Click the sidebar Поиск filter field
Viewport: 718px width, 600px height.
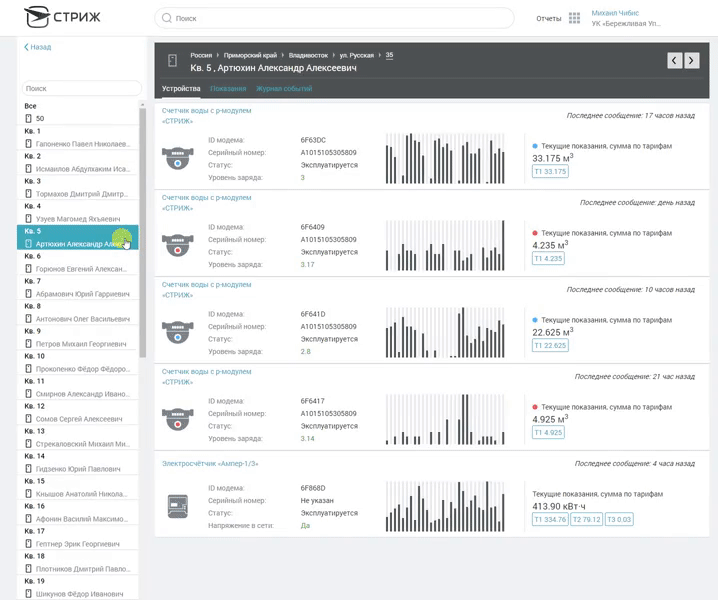(x=82, y=88)
